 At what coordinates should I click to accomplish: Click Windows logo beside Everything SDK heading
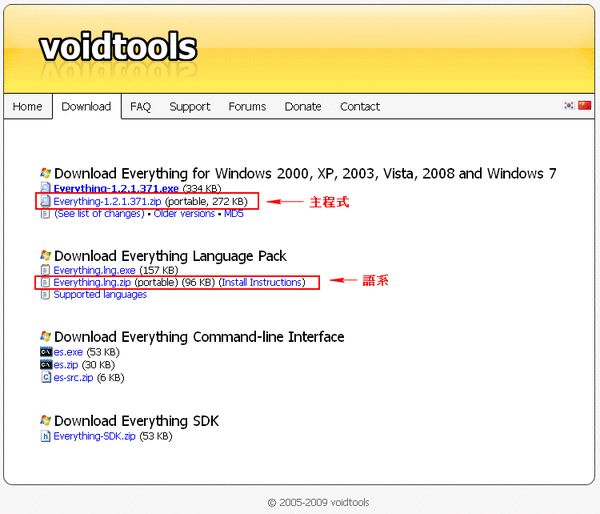pos(46,420)
